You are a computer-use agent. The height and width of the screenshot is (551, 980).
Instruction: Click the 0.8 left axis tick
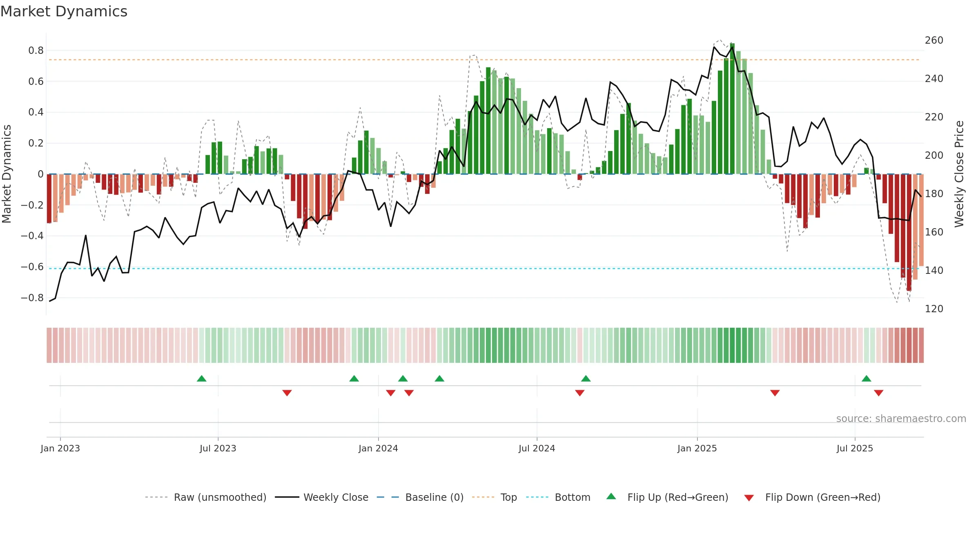click(x=36, y=51)
